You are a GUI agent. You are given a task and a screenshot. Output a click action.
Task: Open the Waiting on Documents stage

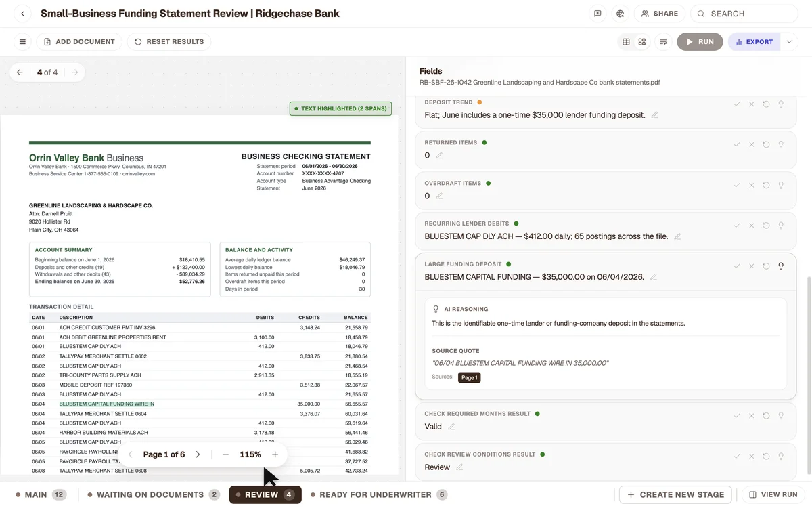(x=154, y=495)
